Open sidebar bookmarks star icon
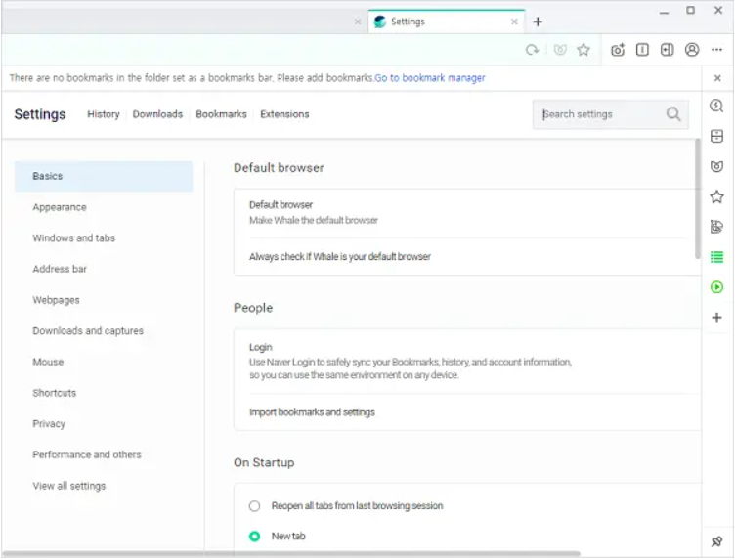The width and height of the screenshot is (735, 560). pyautogui.click(x=716, y=196)
